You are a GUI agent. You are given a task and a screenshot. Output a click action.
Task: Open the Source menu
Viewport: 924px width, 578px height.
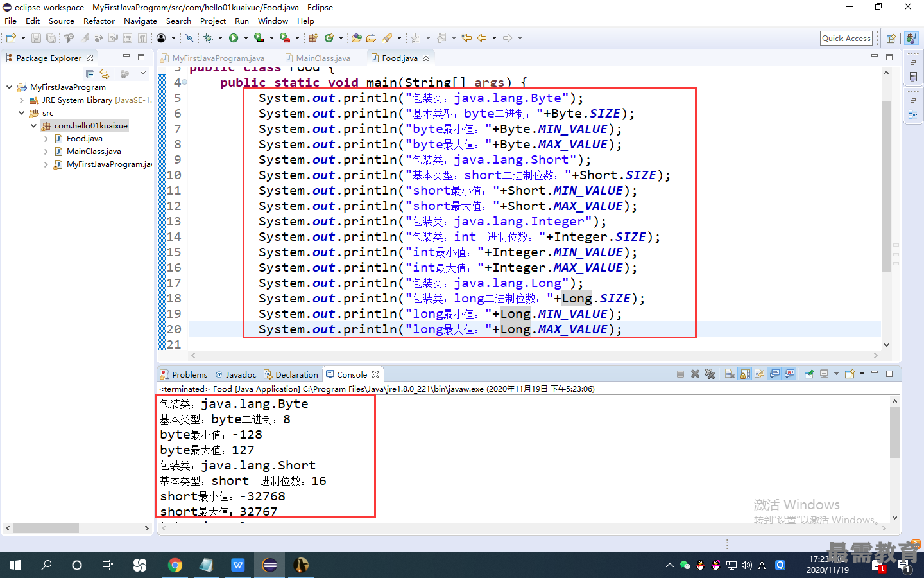tap(62, 21)
